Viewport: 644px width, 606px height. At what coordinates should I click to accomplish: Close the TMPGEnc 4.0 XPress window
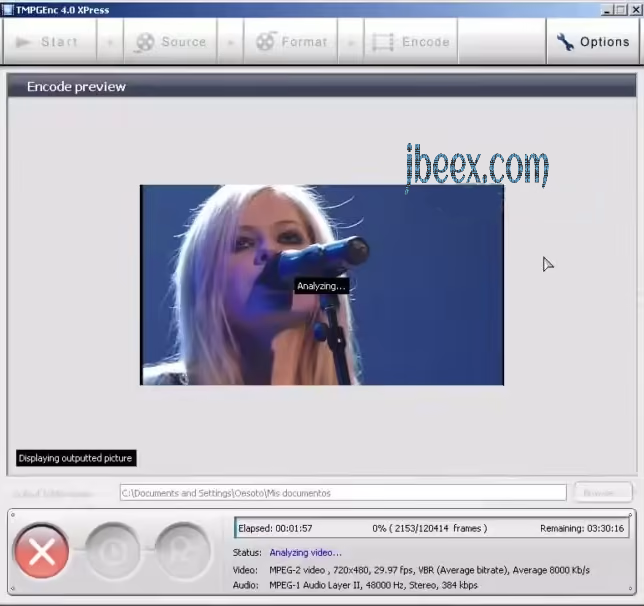(636, 10)
